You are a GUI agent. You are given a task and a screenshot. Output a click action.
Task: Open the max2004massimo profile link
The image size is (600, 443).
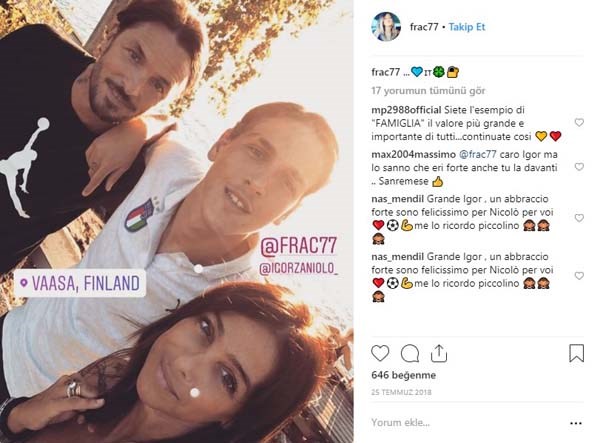pos(413,155)
